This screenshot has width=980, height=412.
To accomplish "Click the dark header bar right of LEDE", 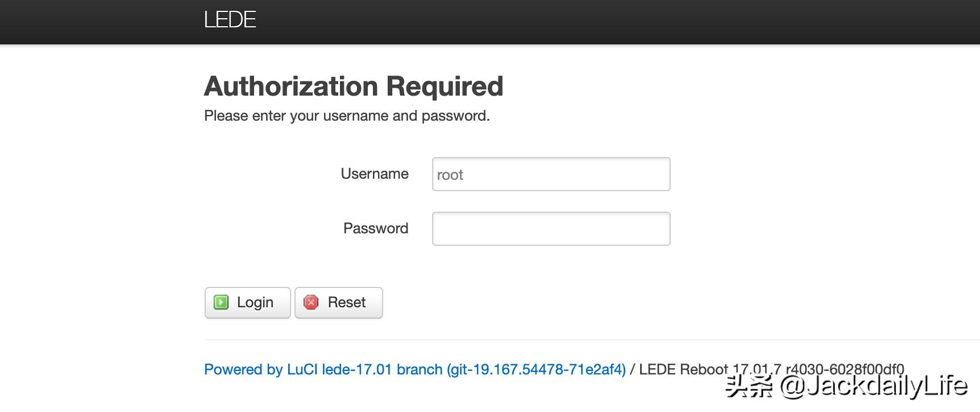I will pos(568,22).
